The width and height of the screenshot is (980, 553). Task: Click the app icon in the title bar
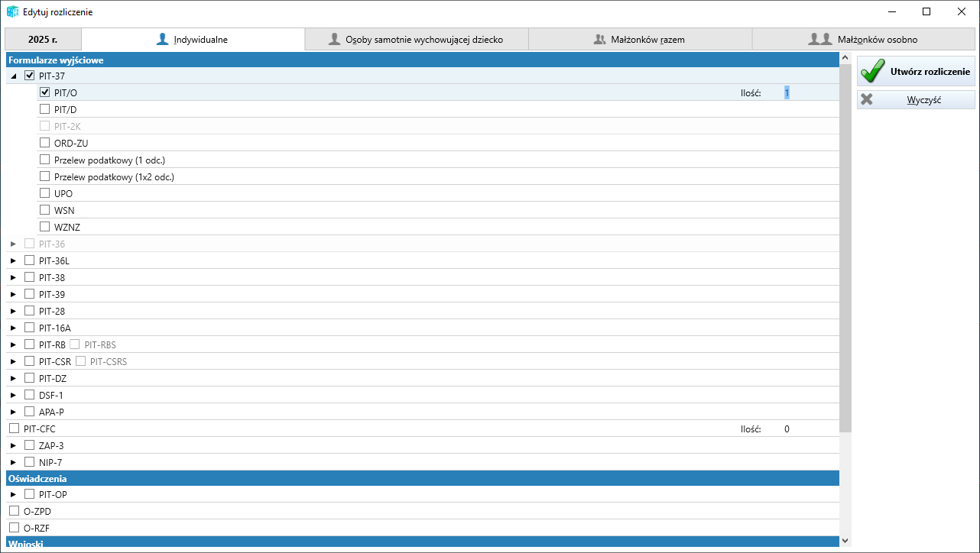(12, 12)
